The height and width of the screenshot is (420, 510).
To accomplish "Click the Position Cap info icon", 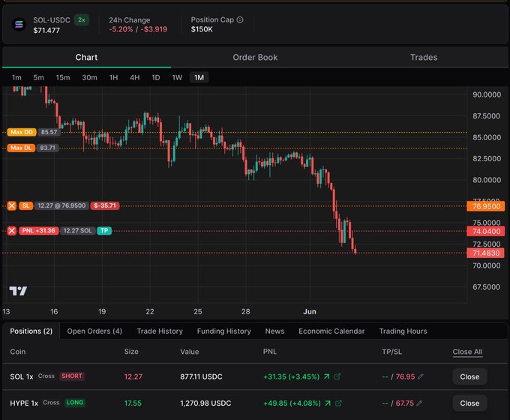I will 240,19.
